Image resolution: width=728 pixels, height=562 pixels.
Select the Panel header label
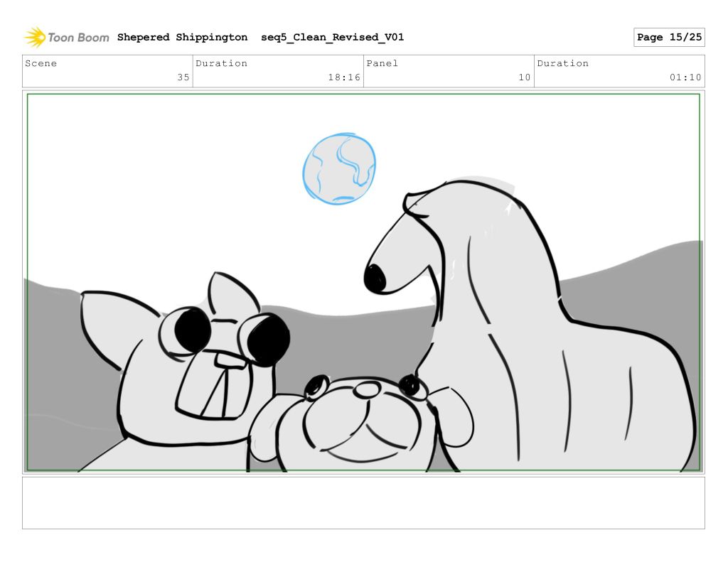(x=382, y=63)
